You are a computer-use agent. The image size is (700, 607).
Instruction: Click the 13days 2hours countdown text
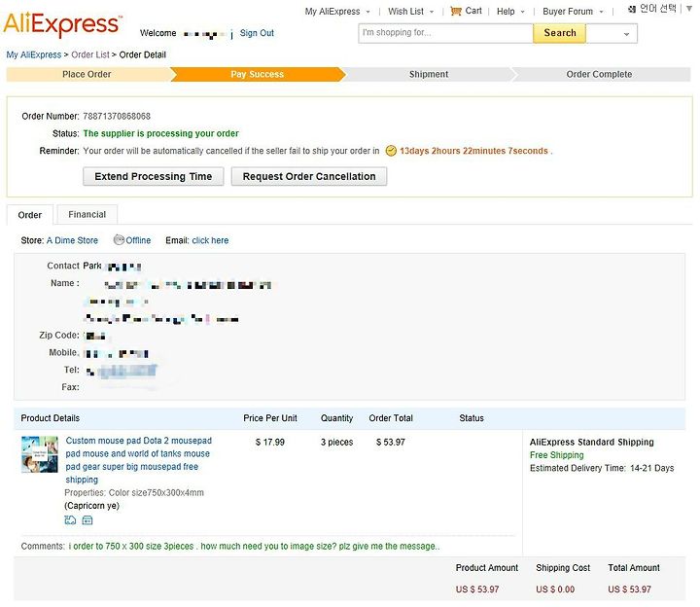click(473, 151)
